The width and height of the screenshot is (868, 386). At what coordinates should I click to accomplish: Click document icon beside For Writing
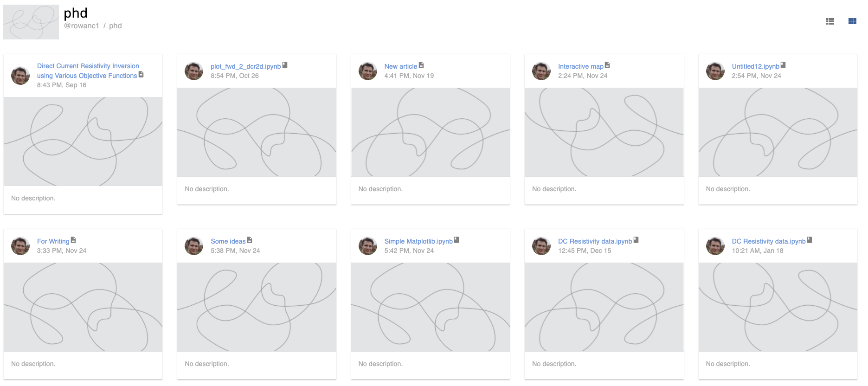(73, 240)
